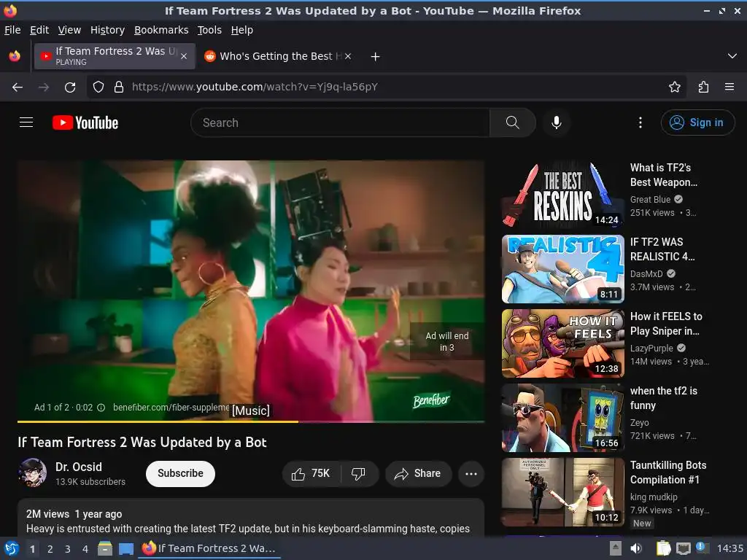The image size is (747, 560).
Task: Adjust volume from tray speaker icon
Action: 636,548
